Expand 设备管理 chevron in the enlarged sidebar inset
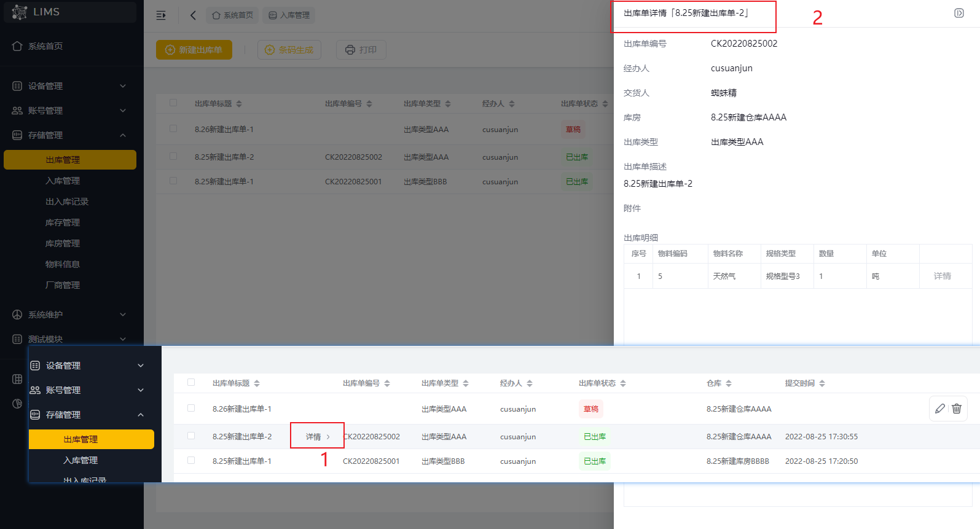Screen dimensions: 980x529 tap(141, 366)
